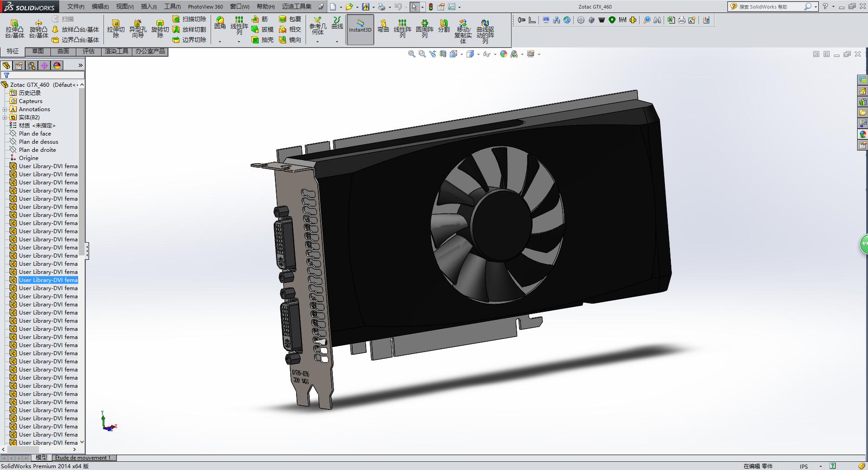This screenshot has width=868, height=470.
Task: Switch to the 模型 model tab
Action: click(41, 458)
